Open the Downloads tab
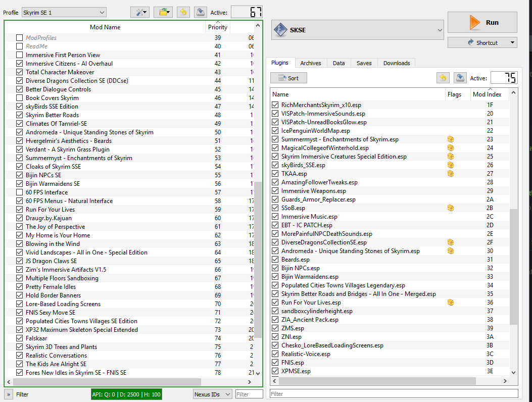Image resolution: width=532 pixels, height=402 pixels. 397,63
